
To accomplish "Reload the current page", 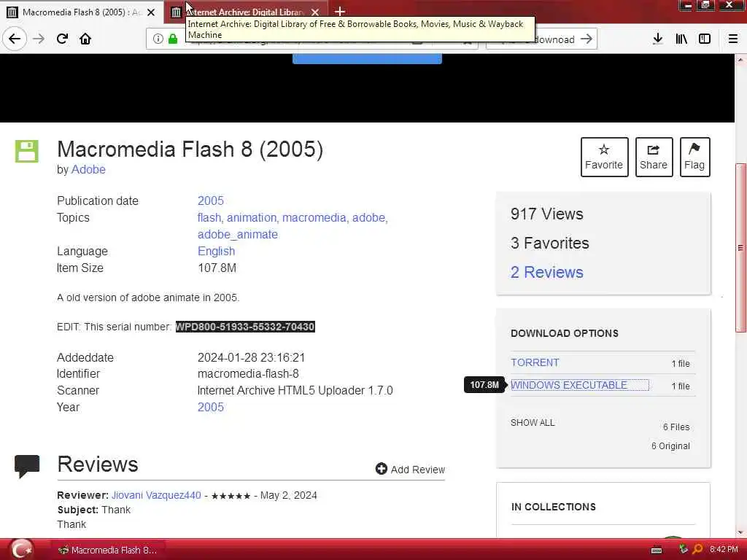I will point(62,39).
